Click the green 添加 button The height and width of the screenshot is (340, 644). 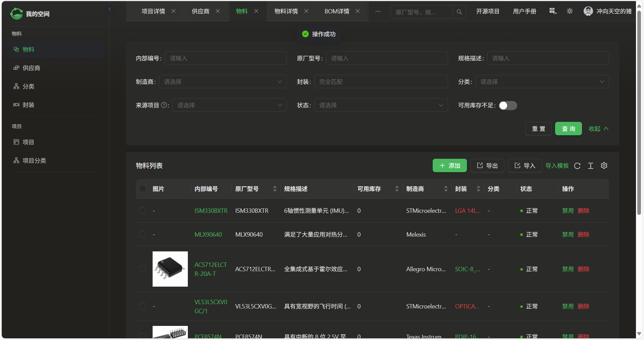click(x=449, y=166)
